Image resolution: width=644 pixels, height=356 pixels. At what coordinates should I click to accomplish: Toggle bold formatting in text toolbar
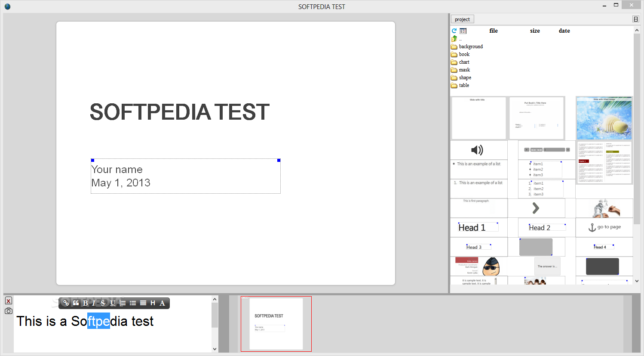[85, 303]
